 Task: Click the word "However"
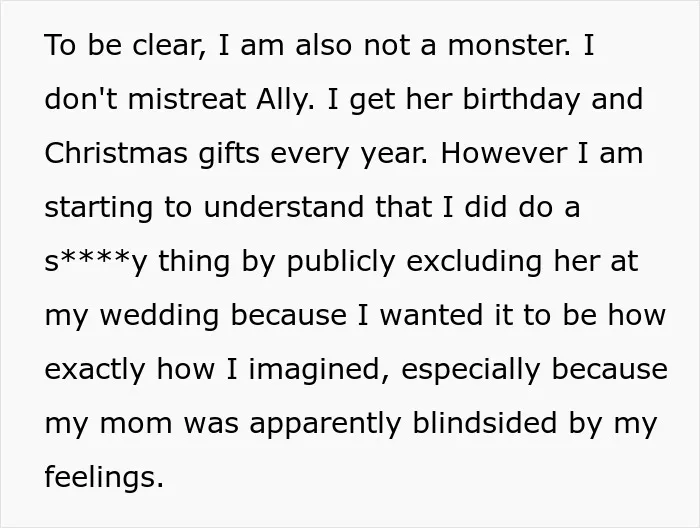coord(504,153)
